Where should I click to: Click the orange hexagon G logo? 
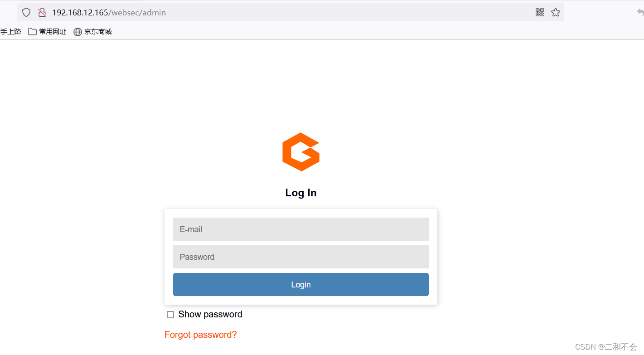(301, 152)
